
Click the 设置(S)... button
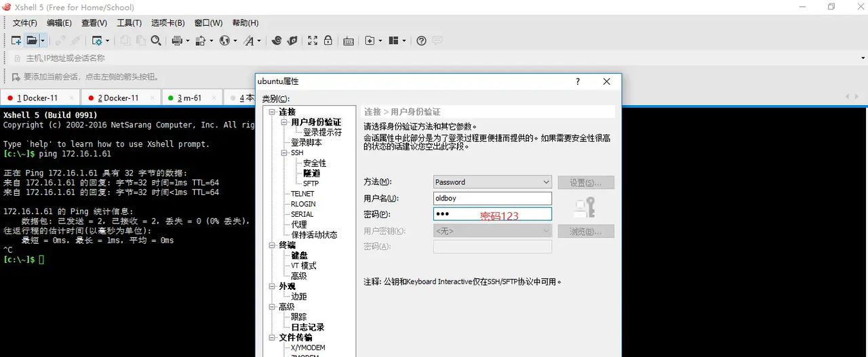coord(586,182)
